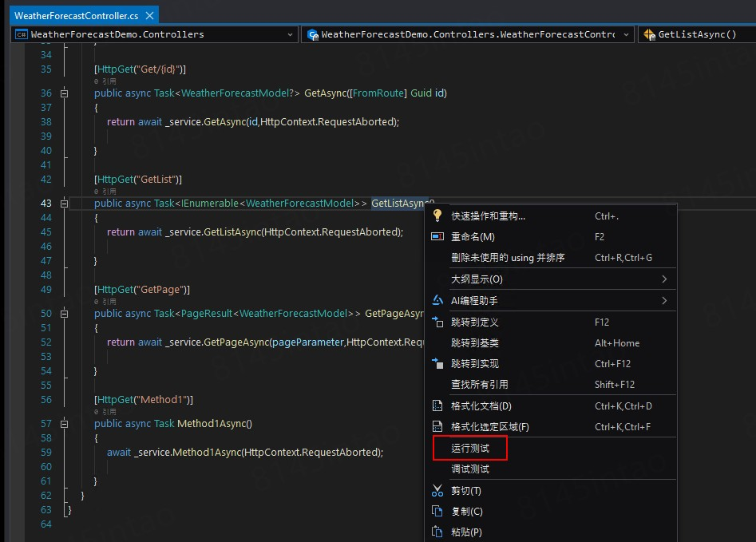
Task: Click the references CodeLens above Method1Async
Action: pos(105,412)
